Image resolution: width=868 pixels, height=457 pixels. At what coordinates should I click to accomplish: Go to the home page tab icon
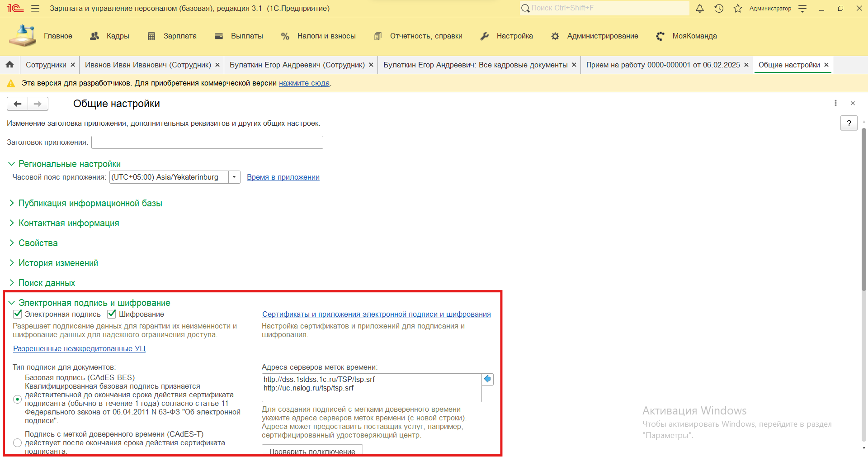tap(9, 65)
